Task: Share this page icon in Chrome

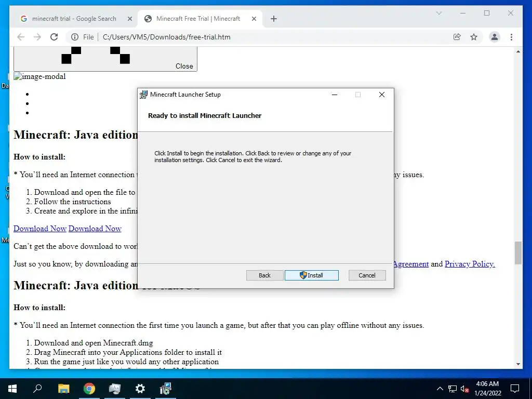Action: click(x=457, y=37)
